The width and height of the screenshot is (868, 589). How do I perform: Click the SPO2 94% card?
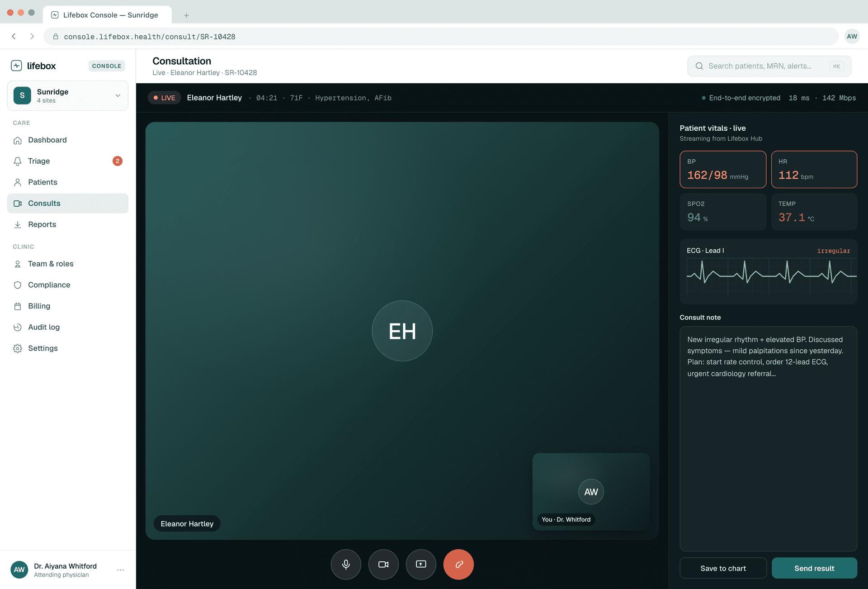[x=723, y=212]
